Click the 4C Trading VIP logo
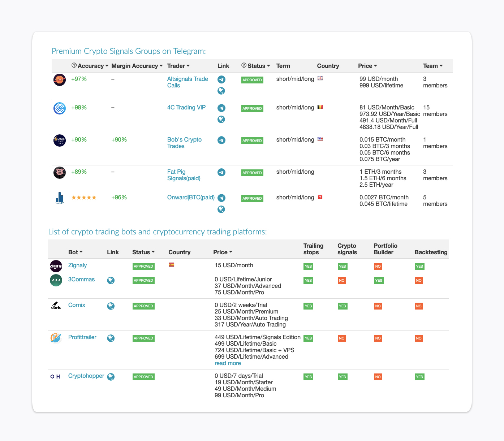Screen dimensions: 504x441 [x=60, y=108]
